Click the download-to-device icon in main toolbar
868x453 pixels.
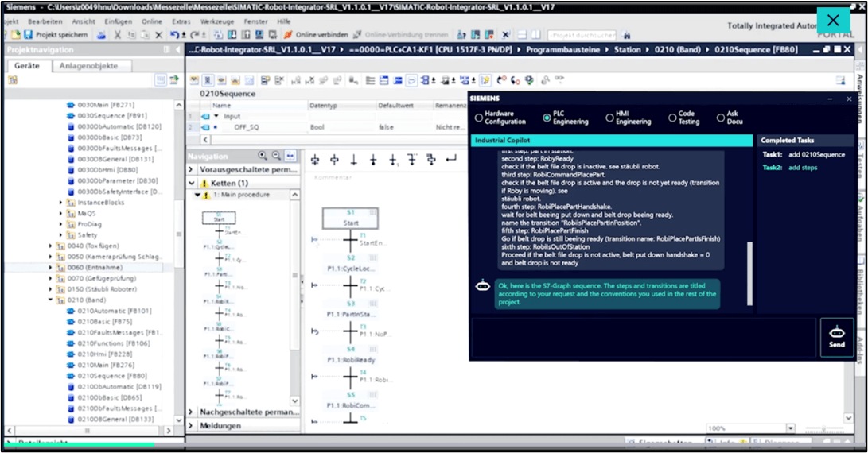coord(232,35)
